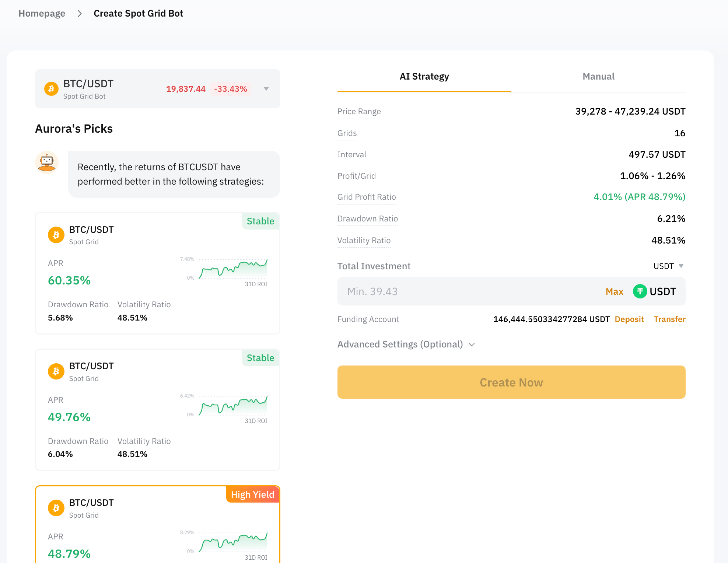Click the green Tether USDT icon
Screen dimensions: 728x563
(x=640, y=291)
